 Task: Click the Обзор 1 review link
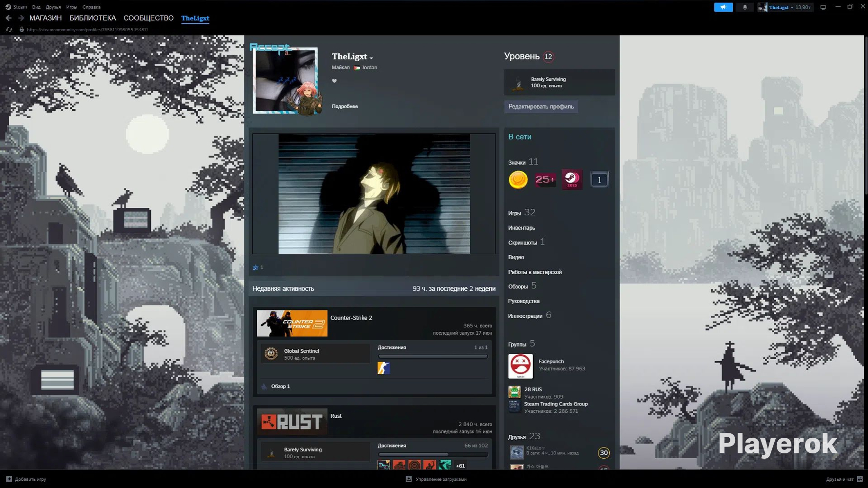click(280, 386)
